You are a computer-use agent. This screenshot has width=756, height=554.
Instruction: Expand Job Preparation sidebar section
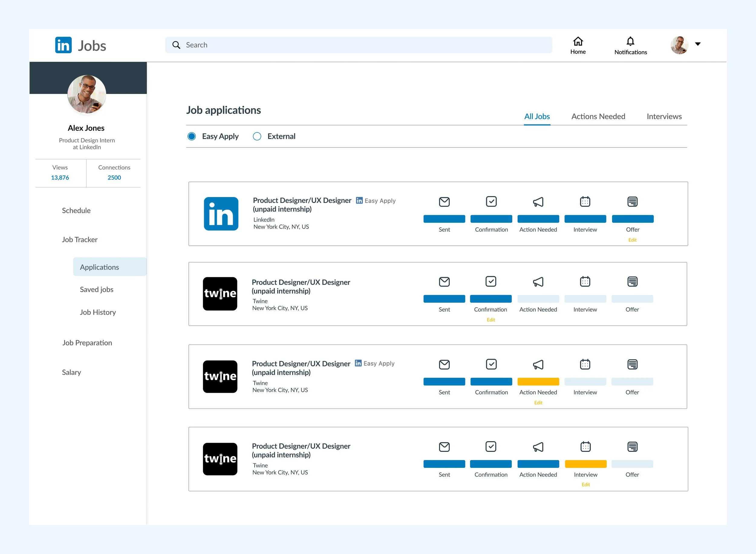87,343
